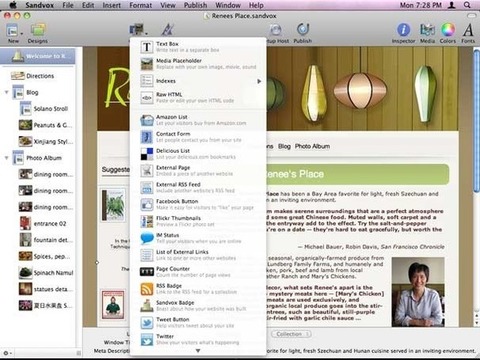This screenshot has width=480, height=360.
Task: Open the Collection popup button
Action: [x=291, y=334]
